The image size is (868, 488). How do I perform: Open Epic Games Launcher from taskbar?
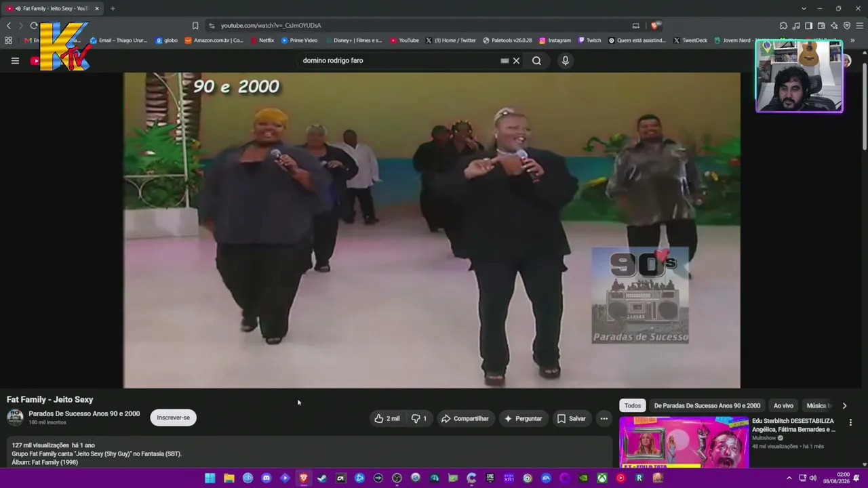pyautogui.click(x=490, y=479)
